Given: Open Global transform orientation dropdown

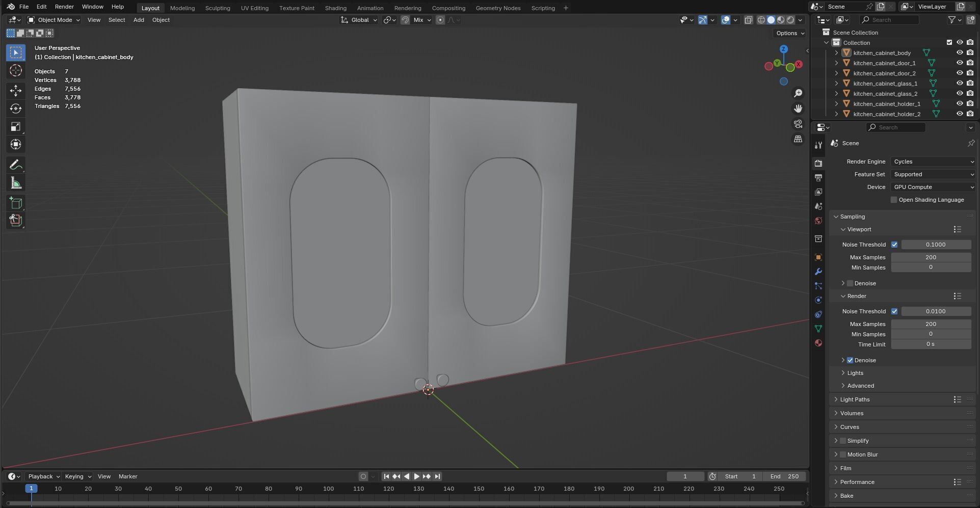Looking at the screenshot, I should (359, 20).
